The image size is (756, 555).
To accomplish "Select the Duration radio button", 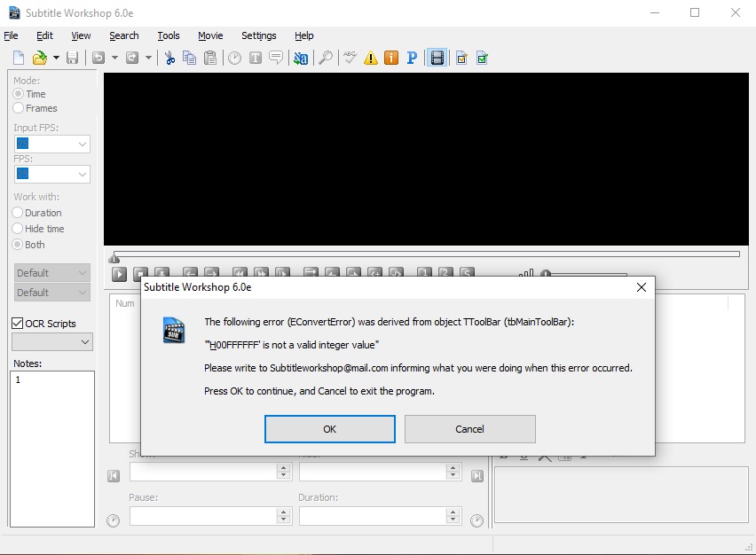I will (x=18, y=213).
